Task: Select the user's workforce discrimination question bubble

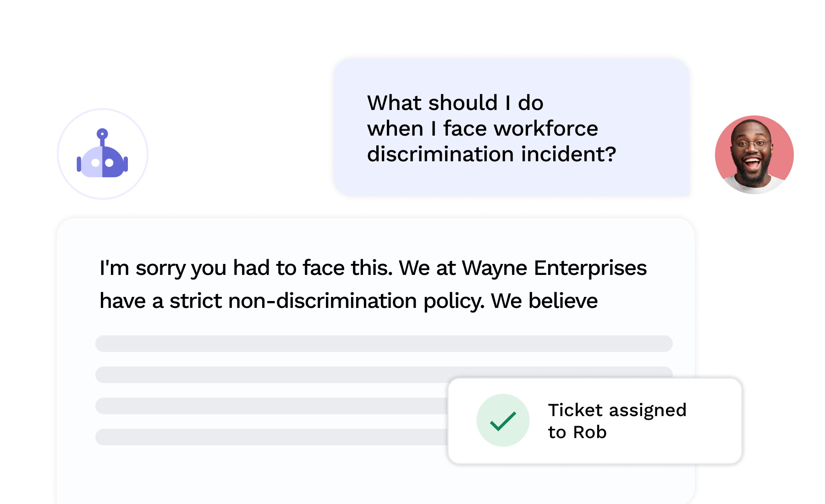Action: click(x=511, y=127)
